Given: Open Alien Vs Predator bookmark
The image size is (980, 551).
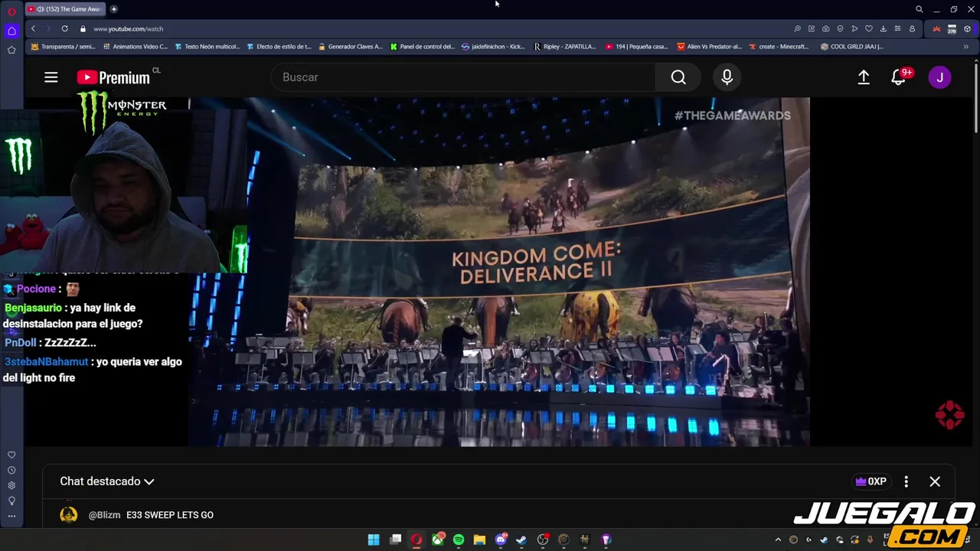Looking at the screenshot, I should pyautogui.click(x=709, y=47).
